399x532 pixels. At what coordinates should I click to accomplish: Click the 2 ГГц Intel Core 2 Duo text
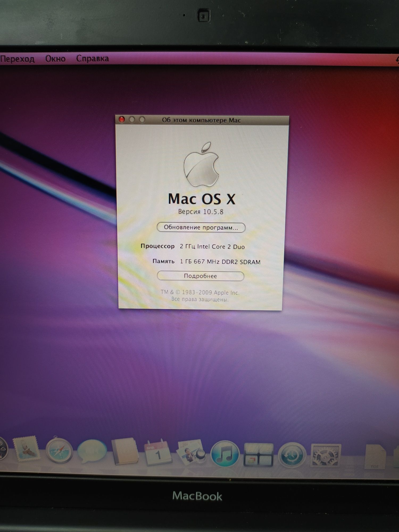coord(212,247)
